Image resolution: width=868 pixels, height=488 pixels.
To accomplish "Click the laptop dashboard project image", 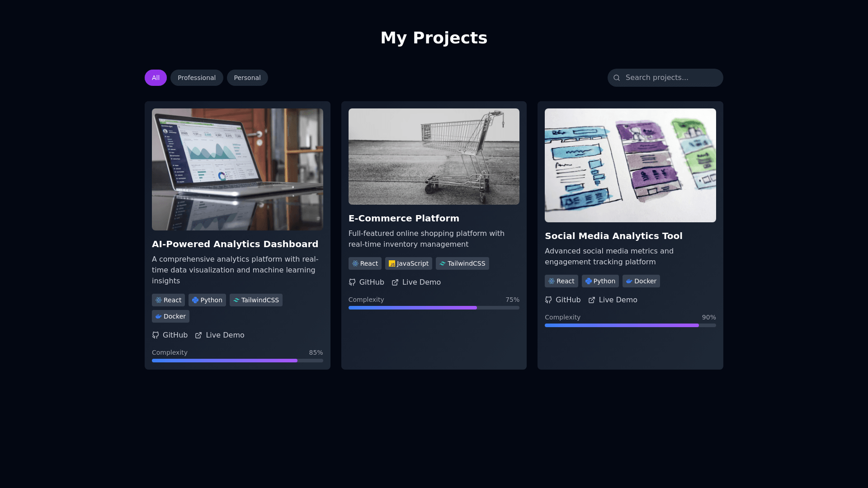I will [237, 169].
